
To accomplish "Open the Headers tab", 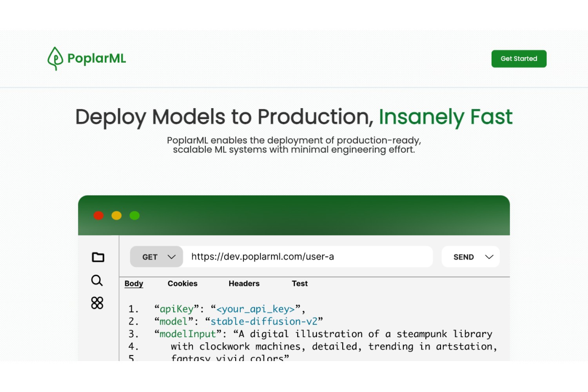I will pyautogui.click(x=244, y=283).
